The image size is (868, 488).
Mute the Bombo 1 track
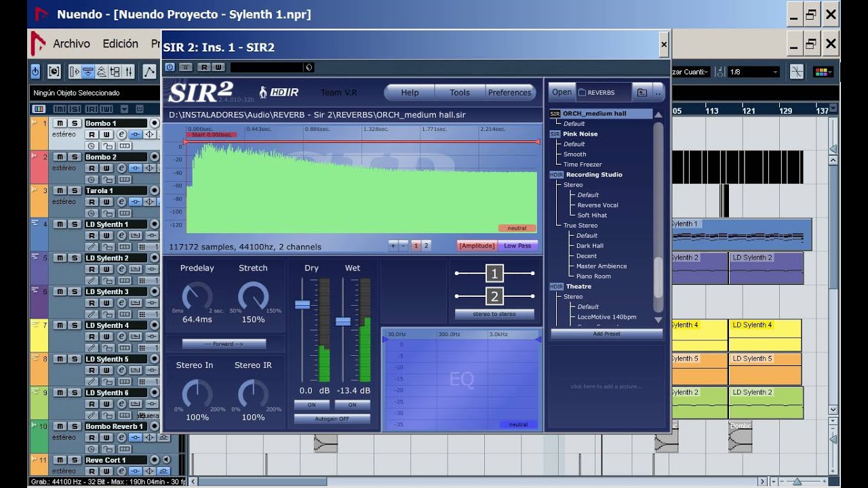(60, 123)
